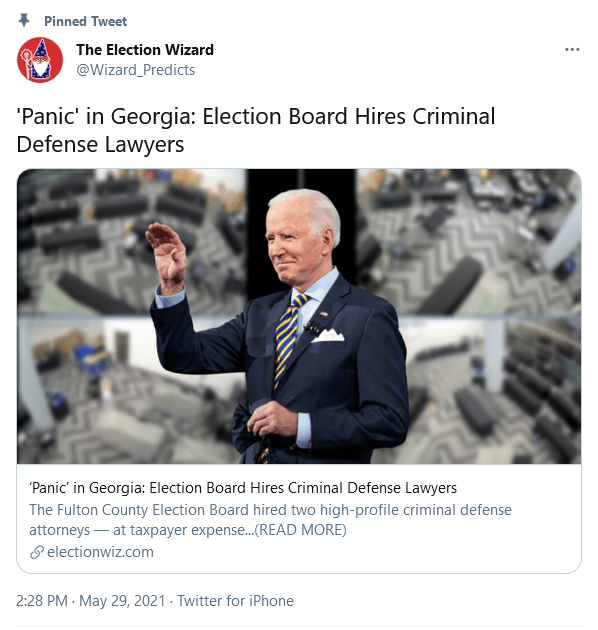Click the wizard profile avatar
Image resolution: width=598 pixels, height=630 pixels.
pyautogui.click(x=40, y=60)
